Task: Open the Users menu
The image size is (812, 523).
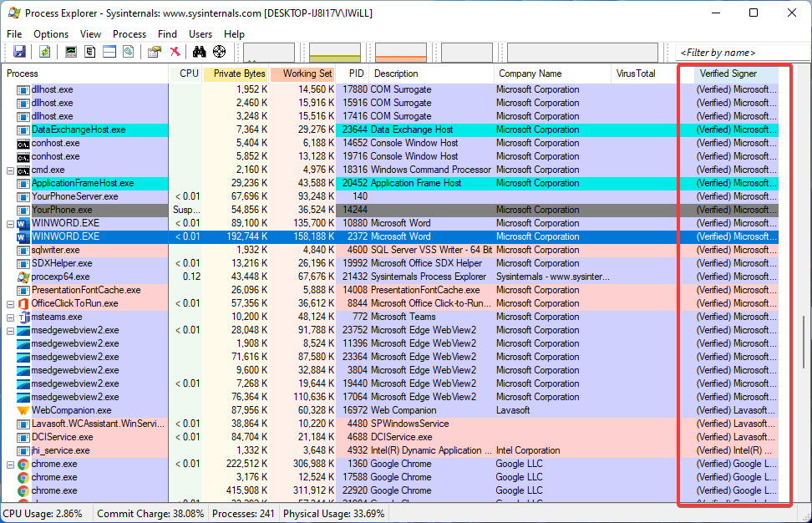Action: point(200,34)
